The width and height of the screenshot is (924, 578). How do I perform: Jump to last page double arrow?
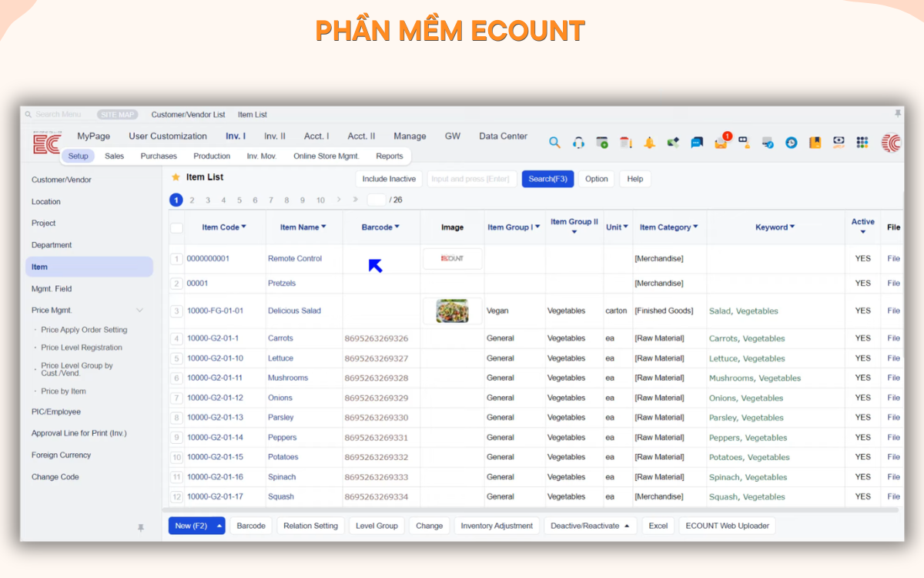coord(355,200)
